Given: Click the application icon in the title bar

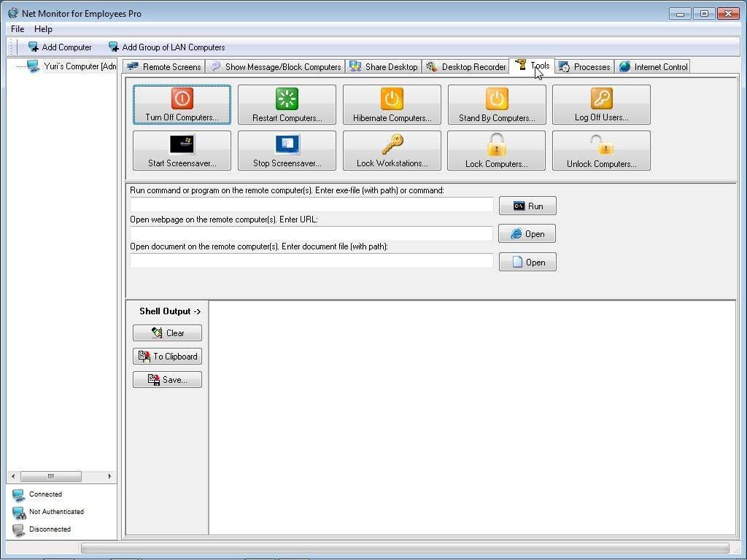Looking at the screenshot, I should [x=13, y=13].
